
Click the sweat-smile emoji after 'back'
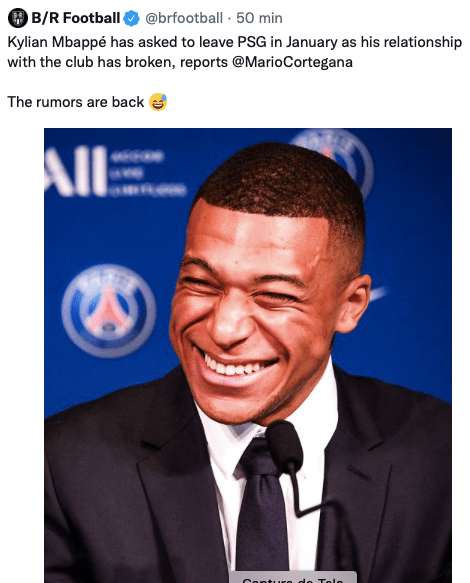(158, 102)
